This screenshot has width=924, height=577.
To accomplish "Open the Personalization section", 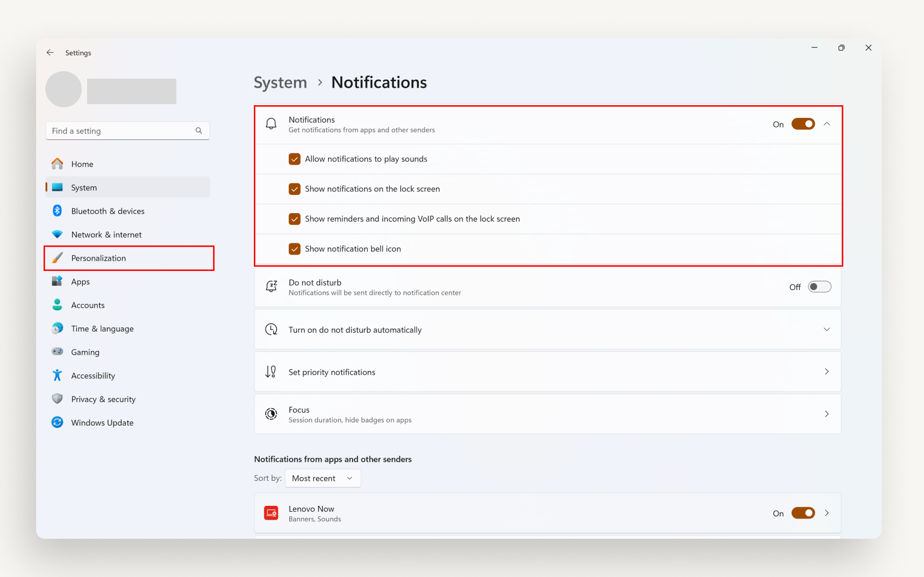I will [98, 258].
